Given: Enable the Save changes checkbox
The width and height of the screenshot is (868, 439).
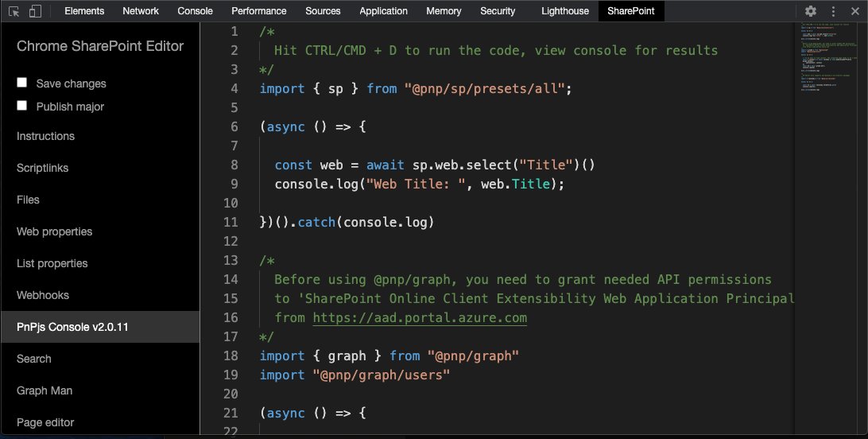Looking at the screenshot, I should click(x=22, y=83).
